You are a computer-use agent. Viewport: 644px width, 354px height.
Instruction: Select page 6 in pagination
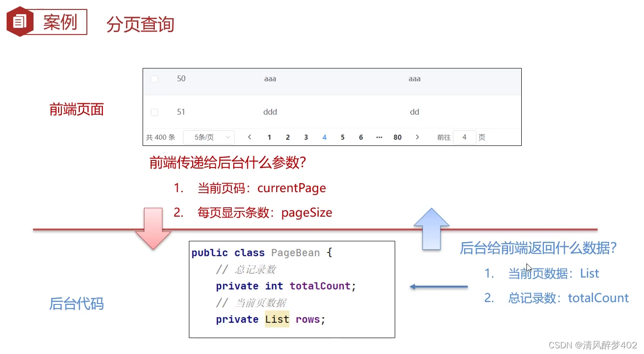tap(361, 137)
